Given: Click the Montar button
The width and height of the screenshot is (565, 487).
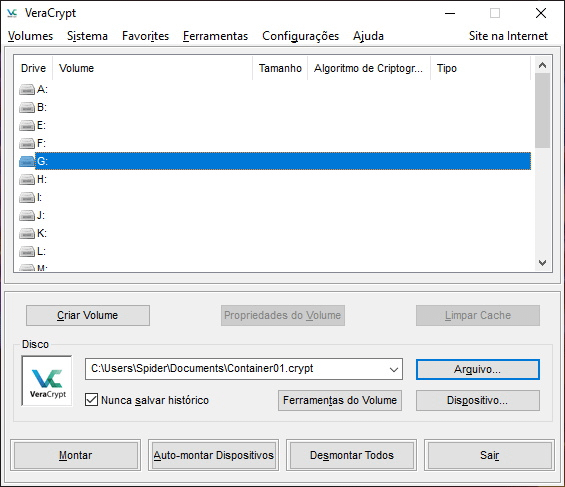Looking at the screenshot, I should click(75, 455).
